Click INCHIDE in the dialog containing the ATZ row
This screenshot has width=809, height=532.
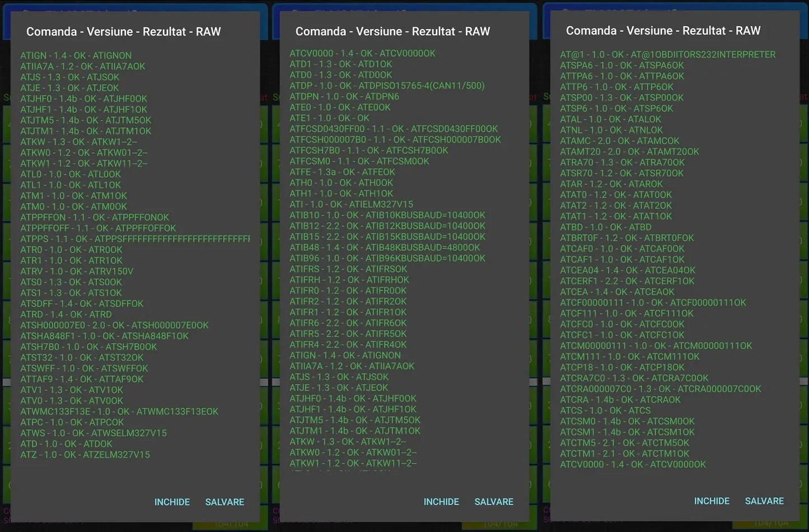tap(172, 502)
